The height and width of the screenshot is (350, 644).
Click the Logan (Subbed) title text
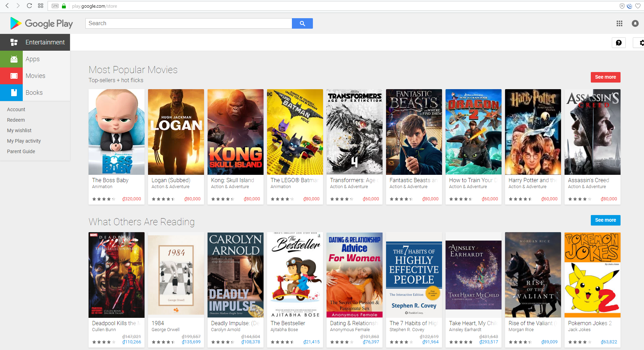(171, 180)
